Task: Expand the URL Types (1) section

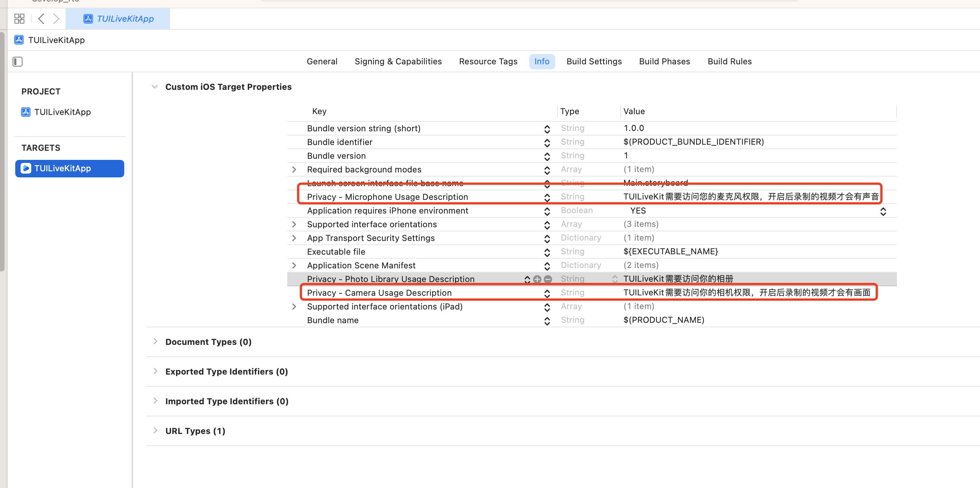Action: (155, 431)
